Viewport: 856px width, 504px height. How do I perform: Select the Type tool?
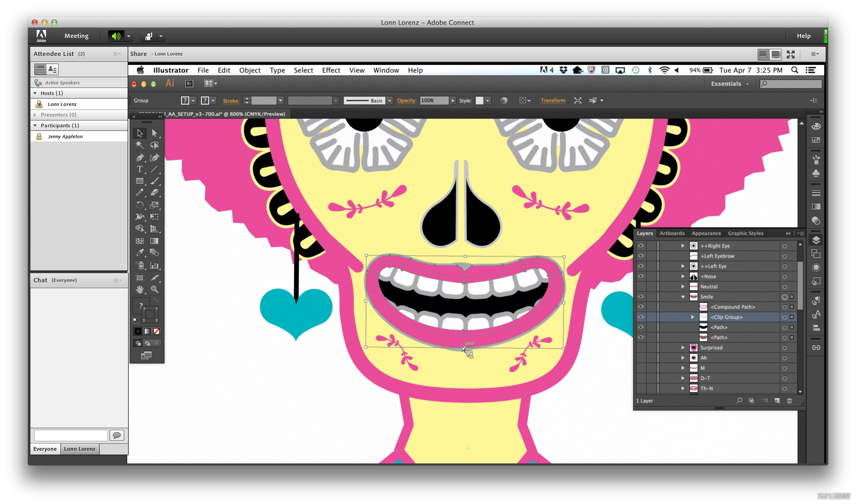pos(140,169)
